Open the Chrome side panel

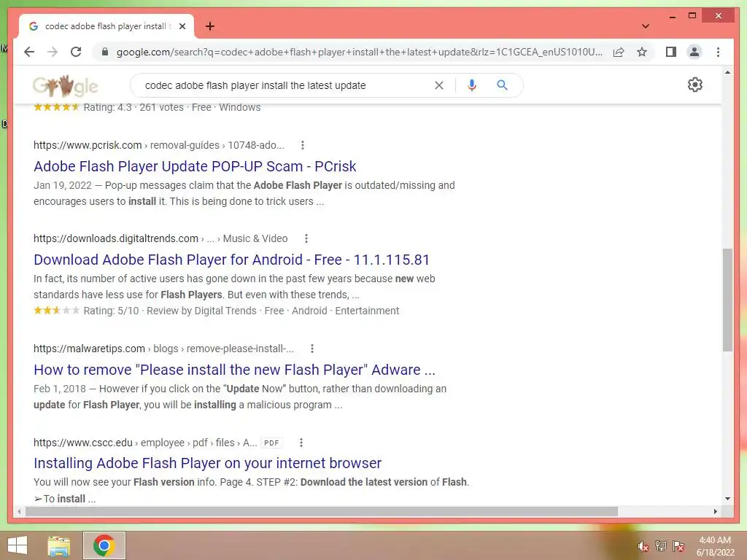tap(671, 52)
